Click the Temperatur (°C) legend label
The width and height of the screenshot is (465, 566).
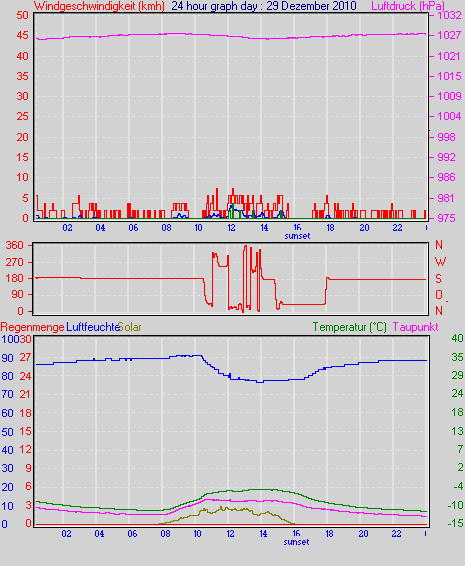349,327
